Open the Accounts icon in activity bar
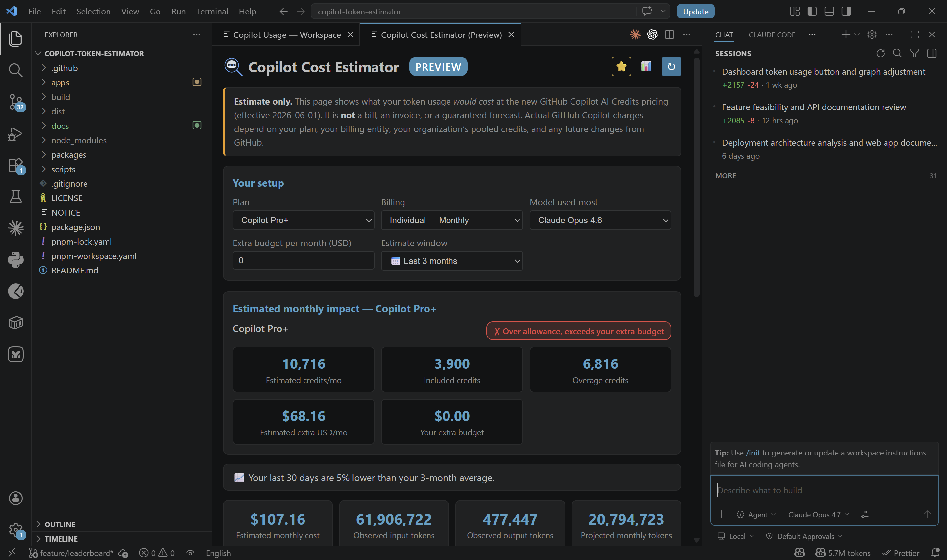Viewport: 947px width, 560px height. click(x=15, y=498)
